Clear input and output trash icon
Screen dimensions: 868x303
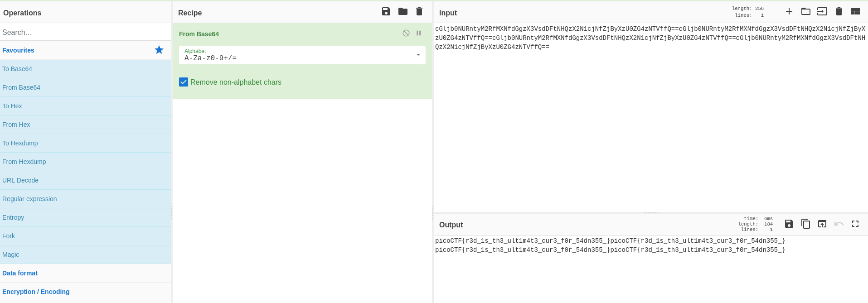point(839,12)
